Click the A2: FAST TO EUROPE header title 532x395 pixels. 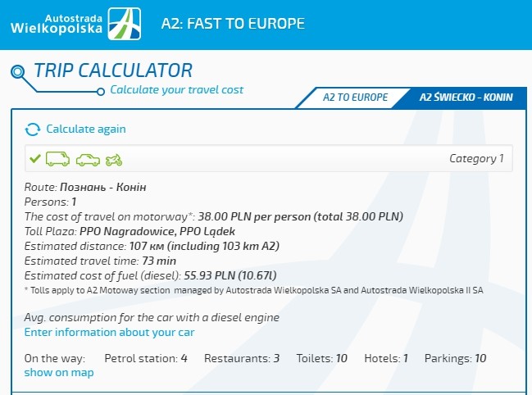coord(233,24)
